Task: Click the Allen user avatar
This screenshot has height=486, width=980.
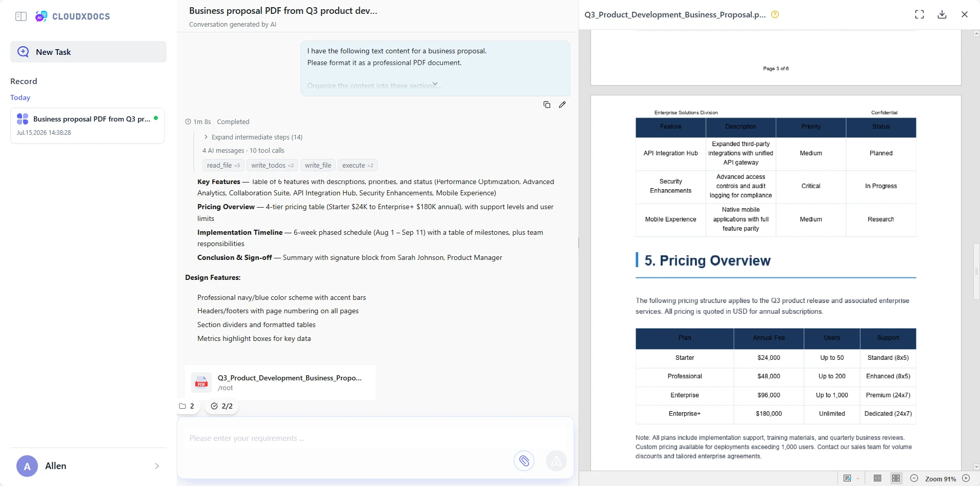Action: [27, 466]
